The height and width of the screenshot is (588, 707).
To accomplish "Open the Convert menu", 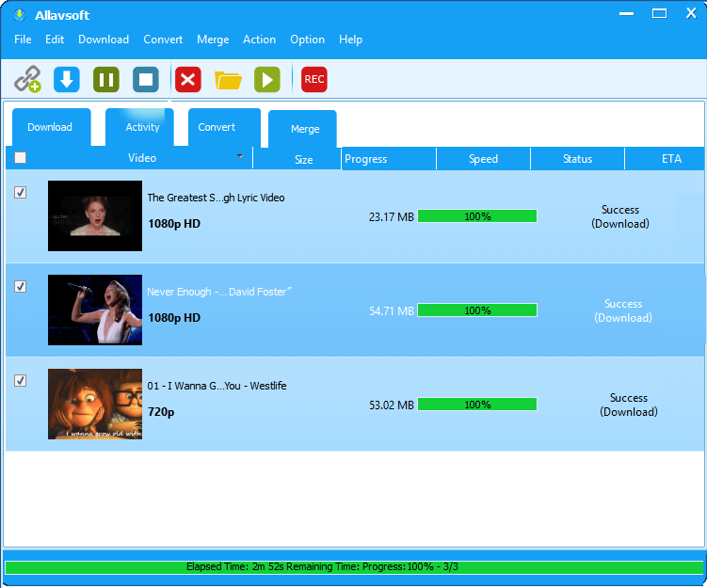I will pos(163,40).
